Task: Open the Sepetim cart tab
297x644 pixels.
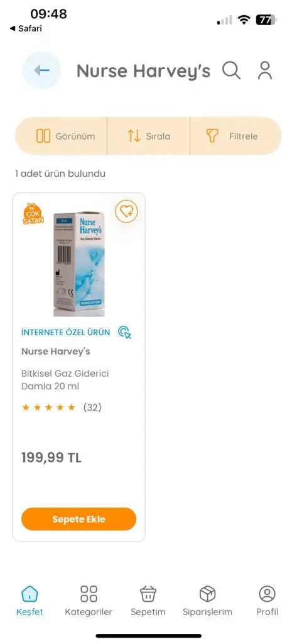Action: click(148, 601)
